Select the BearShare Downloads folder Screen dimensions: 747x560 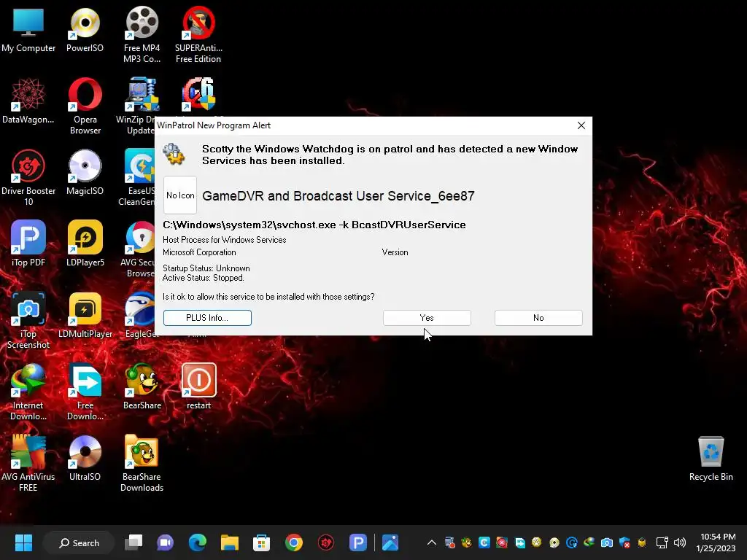pyautogui.click(x=142, y=463)
